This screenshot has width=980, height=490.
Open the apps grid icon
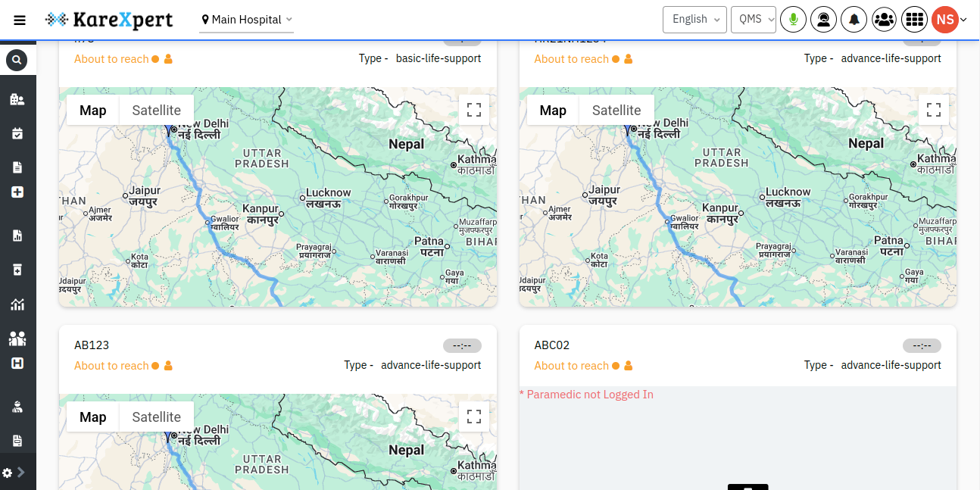914,19
